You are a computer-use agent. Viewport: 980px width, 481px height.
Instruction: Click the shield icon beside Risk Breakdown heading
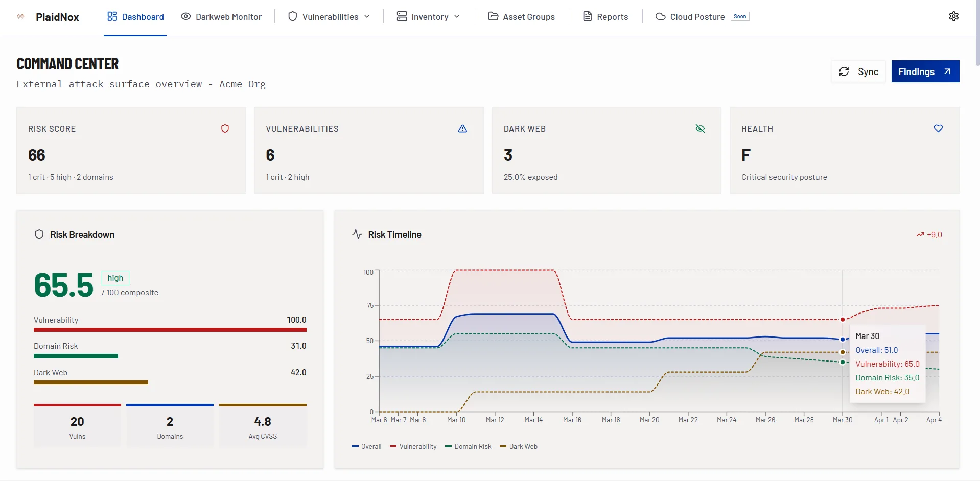point(39,234)
